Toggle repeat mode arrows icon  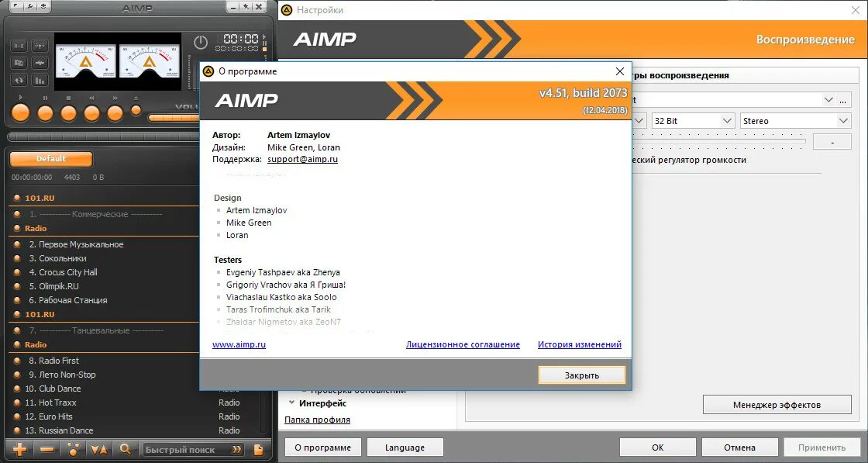pyautogui.click(x=19, y=81)
